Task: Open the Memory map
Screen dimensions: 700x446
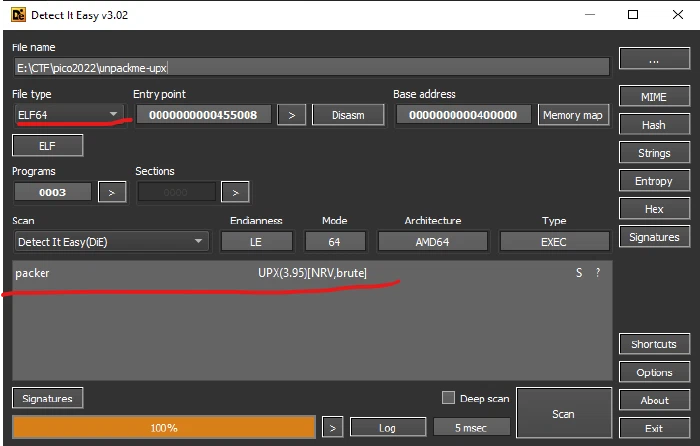Action: 573,115
